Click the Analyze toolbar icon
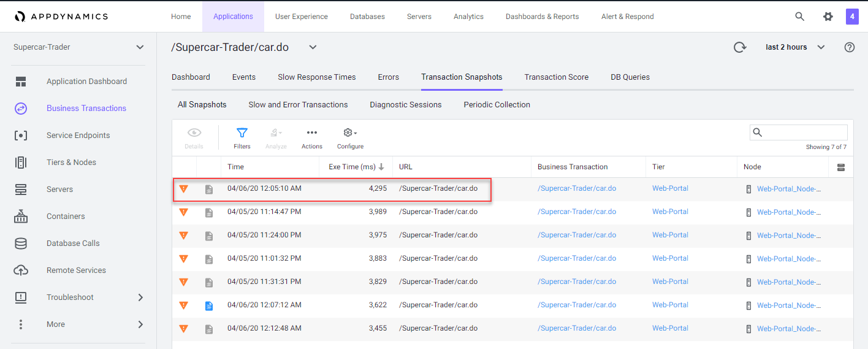The height and width of the screenshot is (349, 868). coord(276,132)
